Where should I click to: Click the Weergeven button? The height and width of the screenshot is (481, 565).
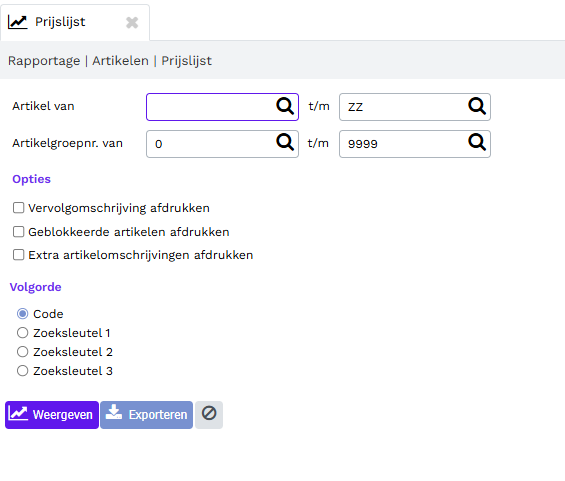click(x=52, y=415)
